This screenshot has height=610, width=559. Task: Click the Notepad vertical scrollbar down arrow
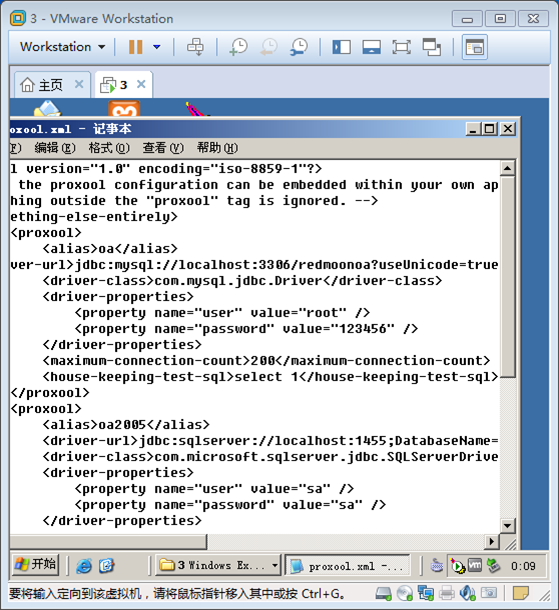pyautogui.click(x=507, y=526)
